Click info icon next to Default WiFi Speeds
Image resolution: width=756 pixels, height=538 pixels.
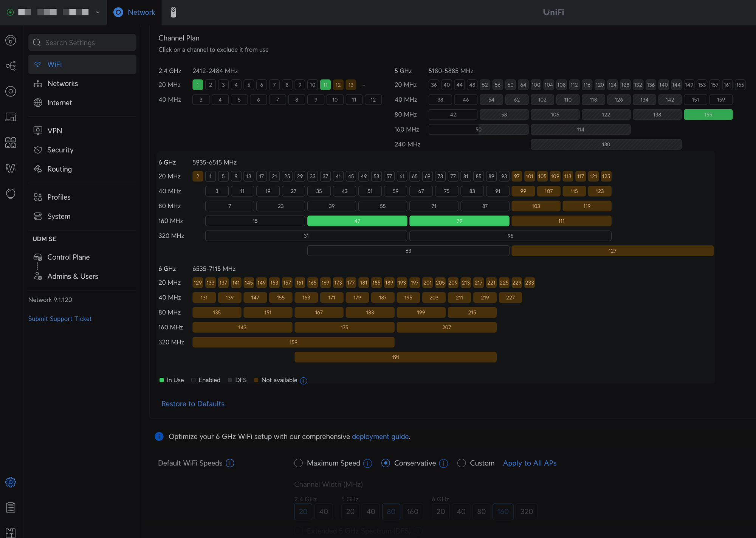[230, 463]
